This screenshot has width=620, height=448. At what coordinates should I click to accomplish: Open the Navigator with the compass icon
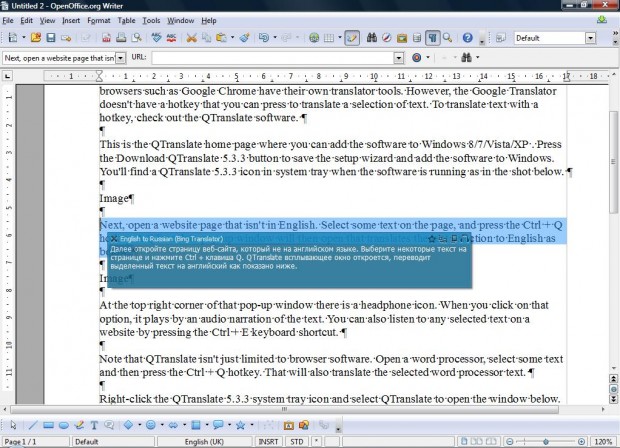pos(386,38)
